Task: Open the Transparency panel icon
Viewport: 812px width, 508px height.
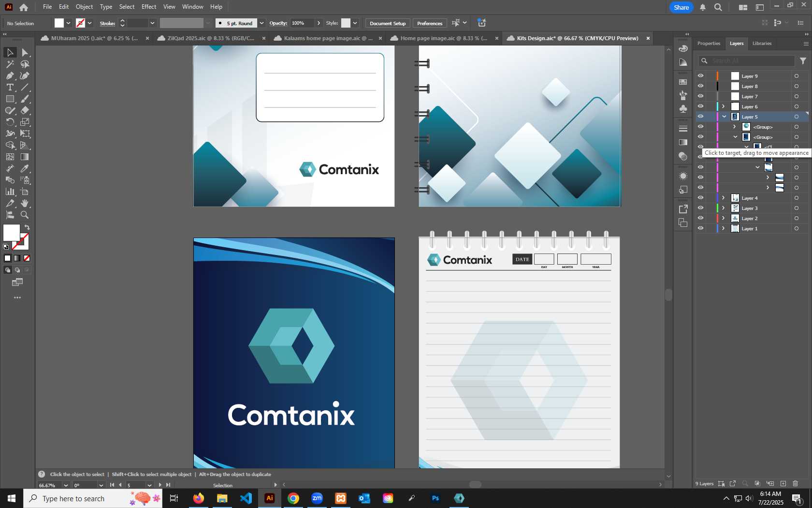Action: (683, 156)
